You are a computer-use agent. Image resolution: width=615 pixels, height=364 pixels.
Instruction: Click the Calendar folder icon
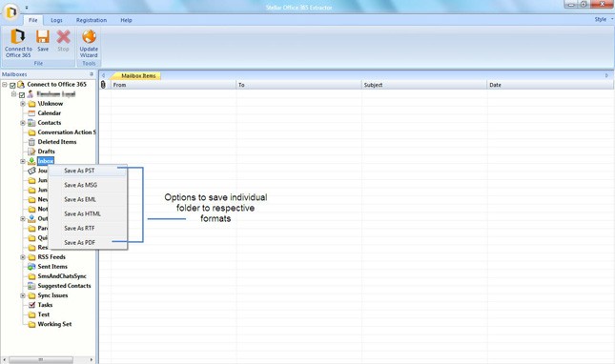[x=31, y=113]
